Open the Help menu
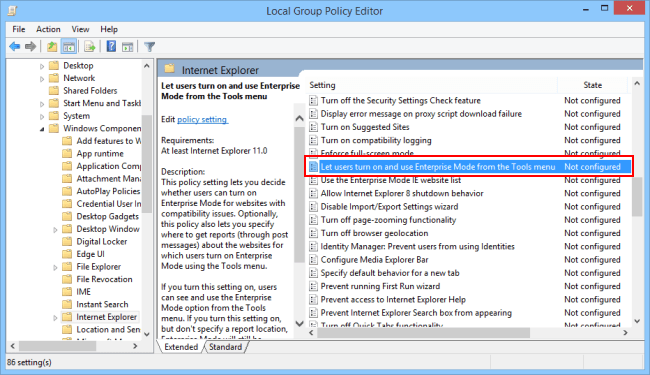This screenshot has height=375, width=650. click(109, 29)
